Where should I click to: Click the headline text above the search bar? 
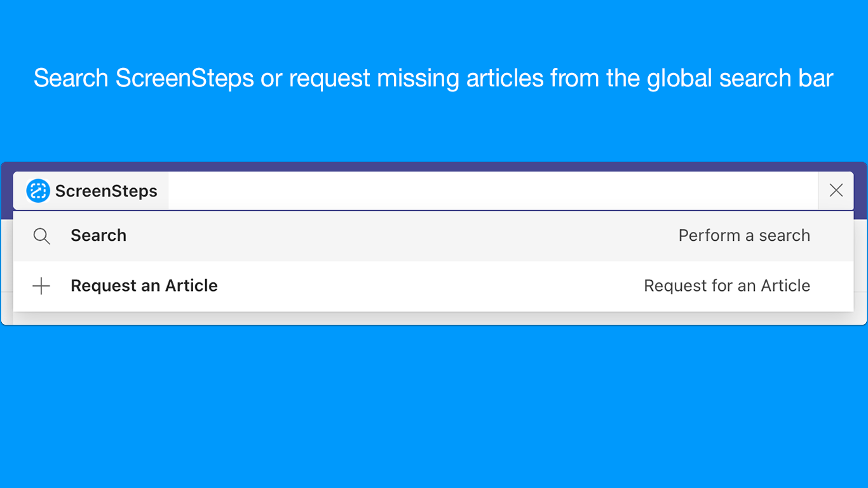tap(433, 78)
